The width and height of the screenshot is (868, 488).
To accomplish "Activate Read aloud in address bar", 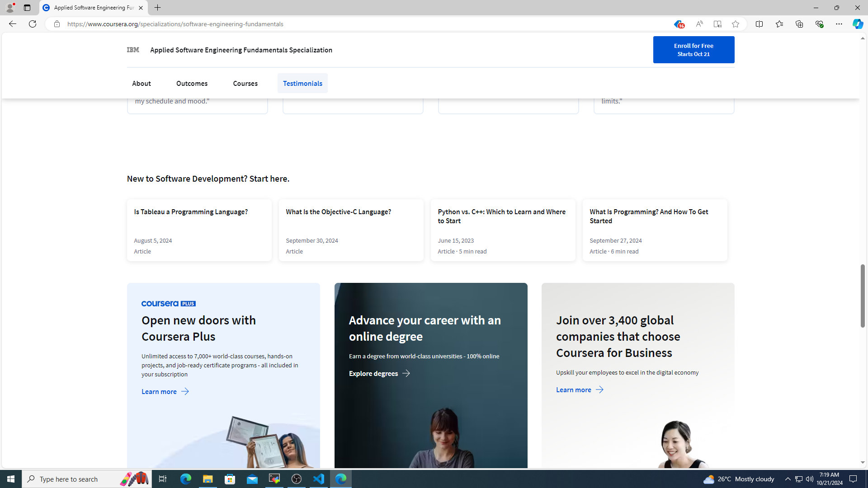I will coord(699,24).
